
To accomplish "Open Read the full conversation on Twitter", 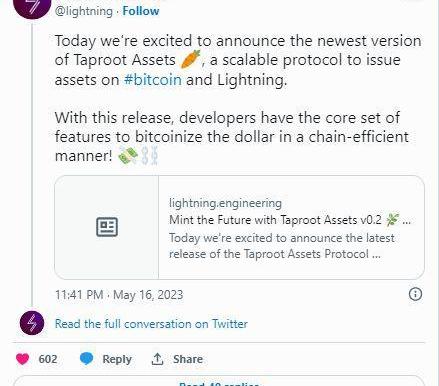I will [x=151, y=324].
